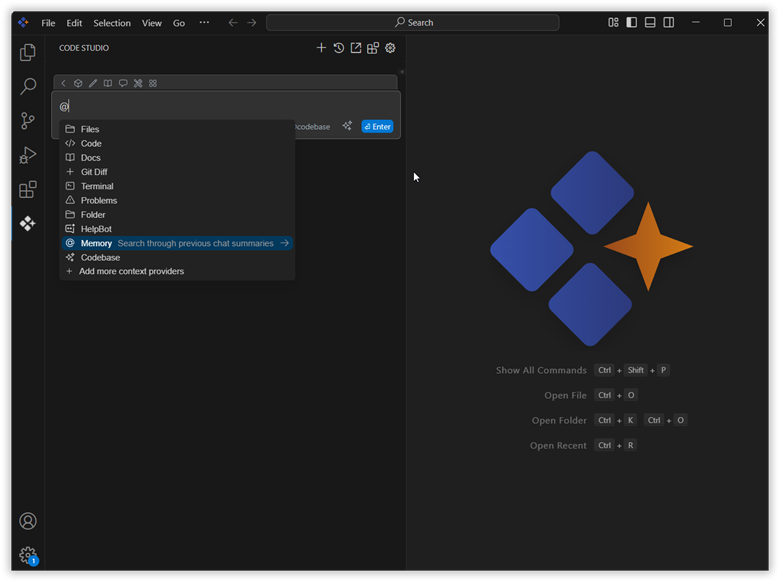
Task: Click the sparkle icon next to Enter
Action: click(x=347, y=127)
